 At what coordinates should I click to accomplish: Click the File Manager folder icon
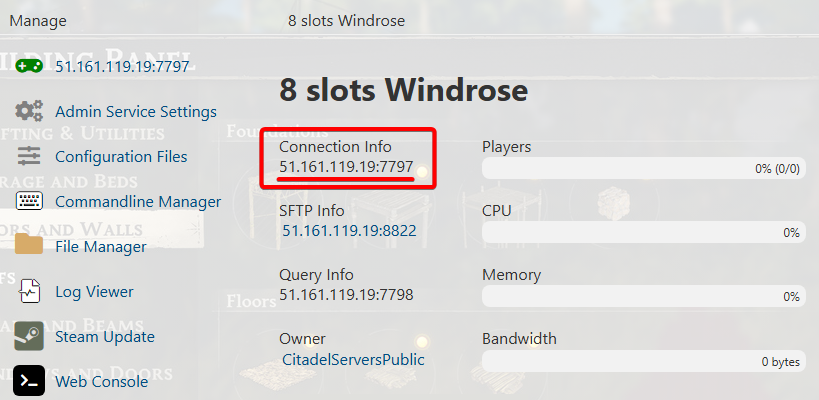click(29, 246)
